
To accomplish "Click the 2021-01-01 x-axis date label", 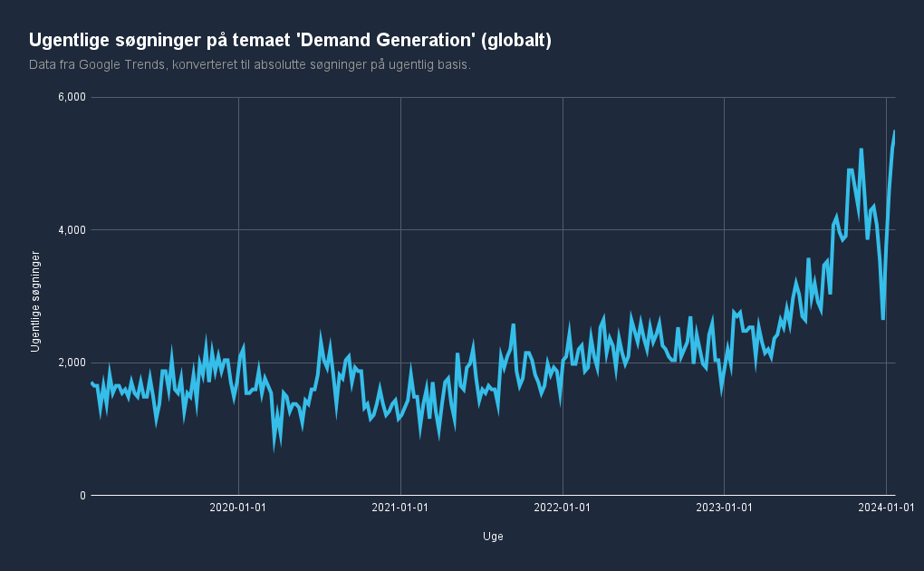I will pyautogui.click(x=400, y=508).
